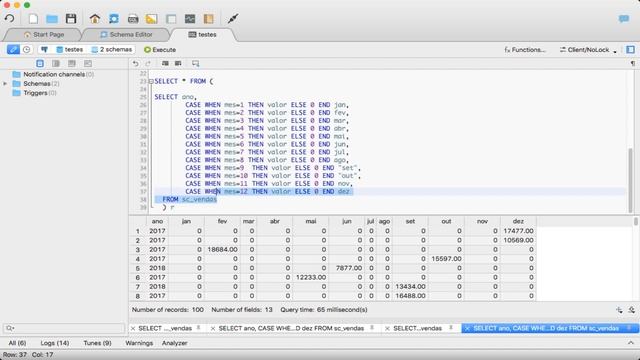Viewport: 640px width, 360px height.
Task: Select result row number 5
Action: (x=138, y=268)
